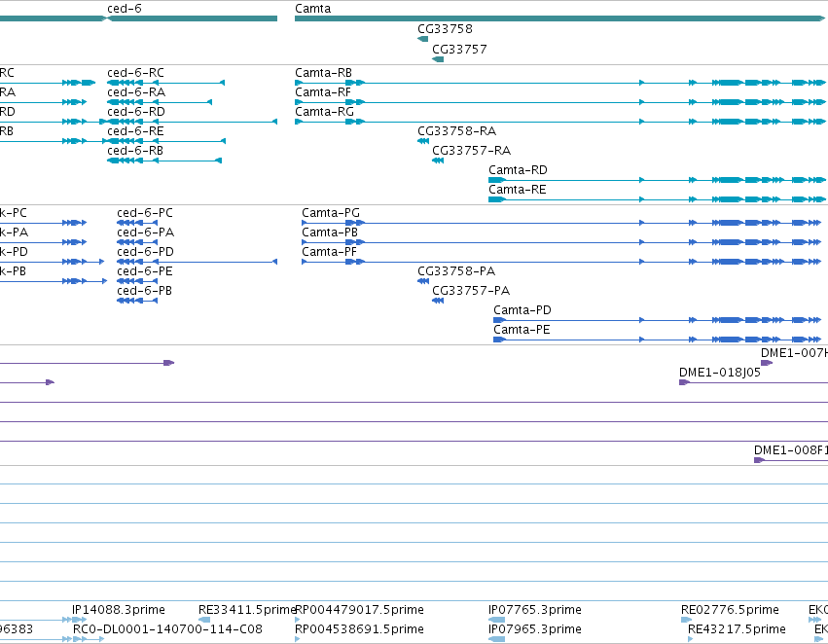
Task: Click the CG33758 gene arrow glyph
Action: coord(422,39)
